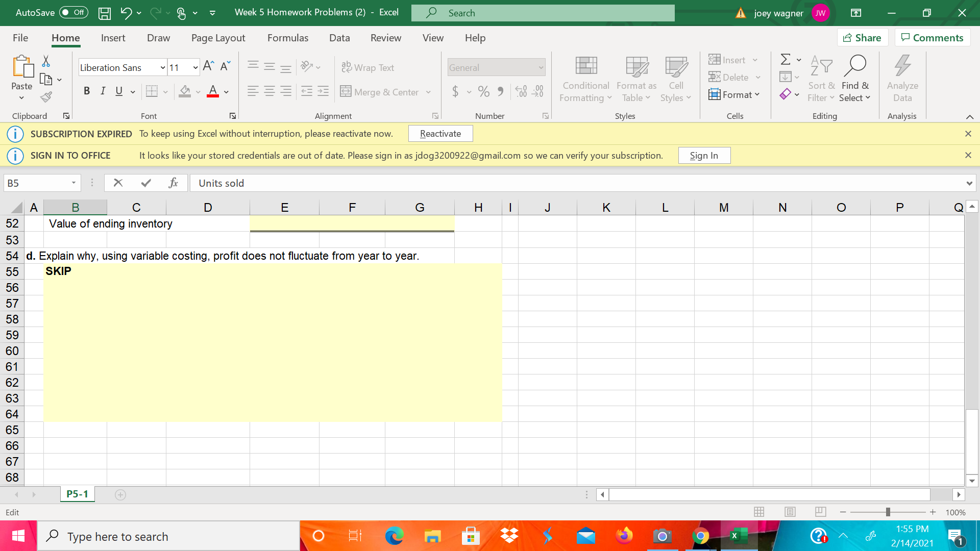Switch to the Formulas tab
The height and width of the screenshot is (551, 980).
tap(287, 38)
